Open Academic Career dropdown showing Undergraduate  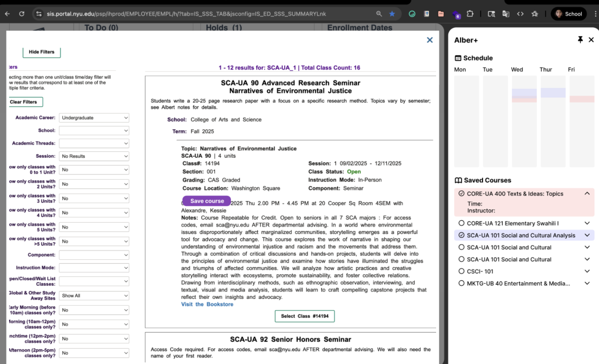(94, 118)
